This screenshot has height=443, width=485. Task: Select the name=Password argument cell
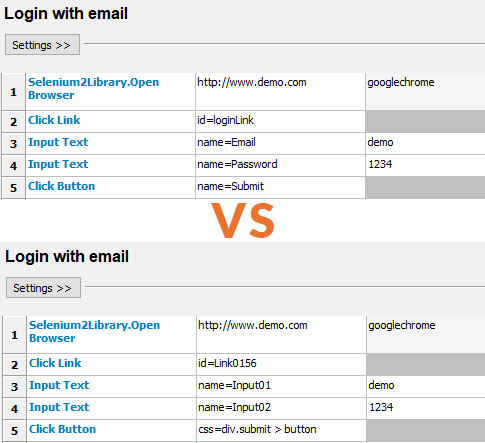280,166
